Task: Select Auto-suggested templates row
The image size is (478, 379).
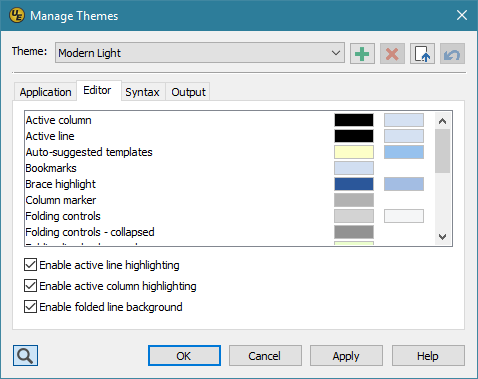Action: 229,152
